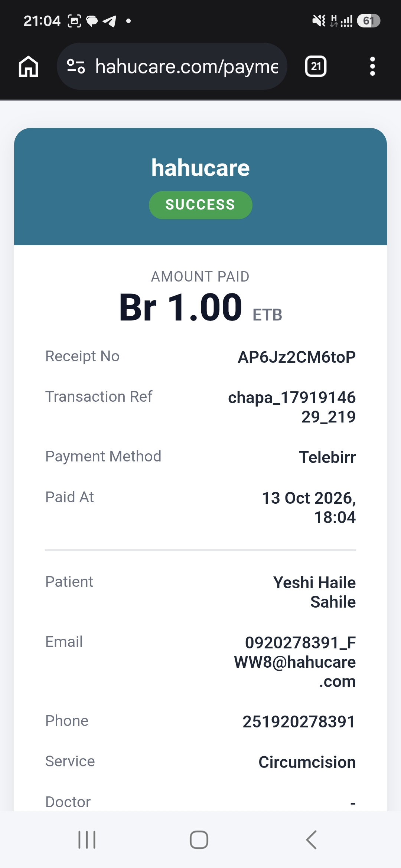This screenshot has height=868, width=401.
Task: Select the hahucare.com address bar URL
Action: [x=187, y=66]
